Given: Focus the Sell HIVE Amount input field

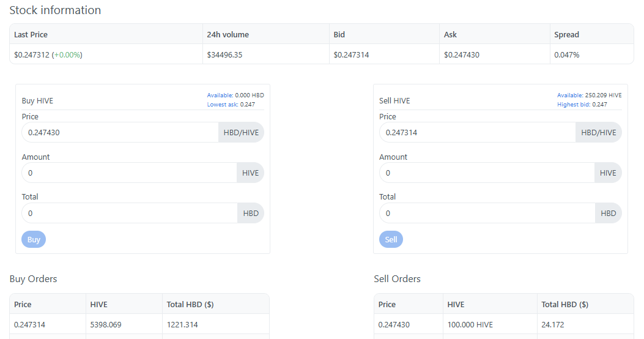Looking at the screenshot, I should click(487, 173).
